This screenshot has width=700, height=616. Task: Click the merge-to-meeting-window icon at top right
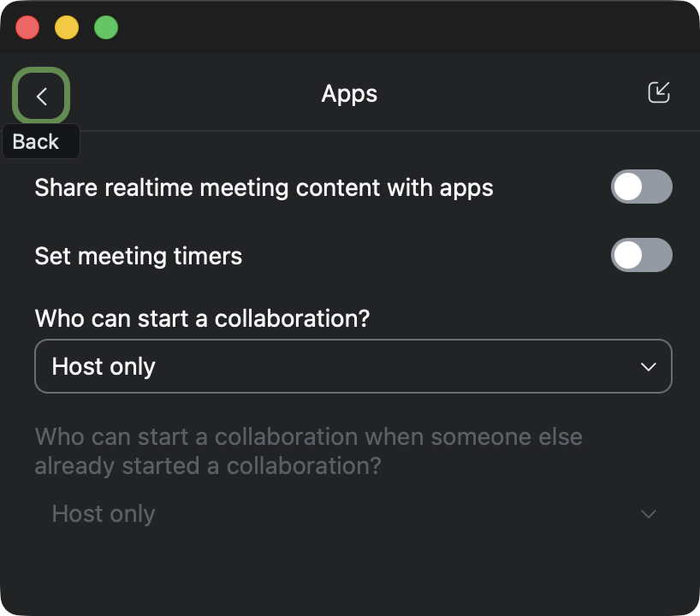point(658,93)
